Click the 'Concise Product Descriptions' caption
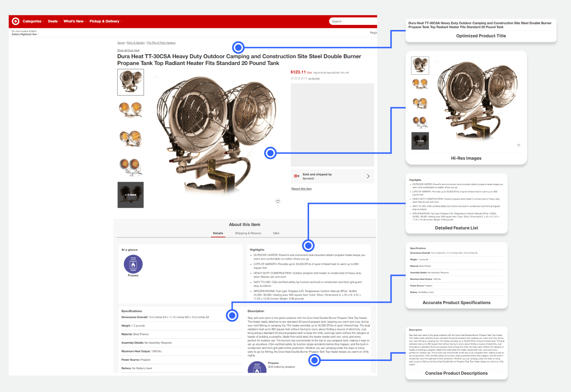The width and height of the screenshot is (571, 392). pos(456,373)
